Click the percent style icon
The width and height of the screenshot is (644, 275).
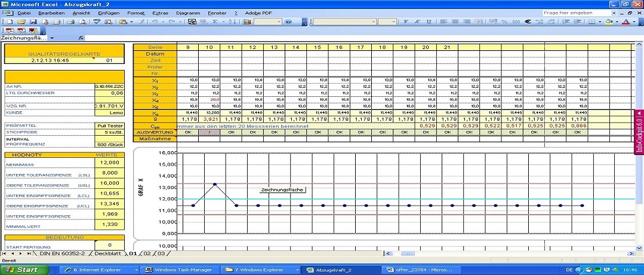point(504,22)
